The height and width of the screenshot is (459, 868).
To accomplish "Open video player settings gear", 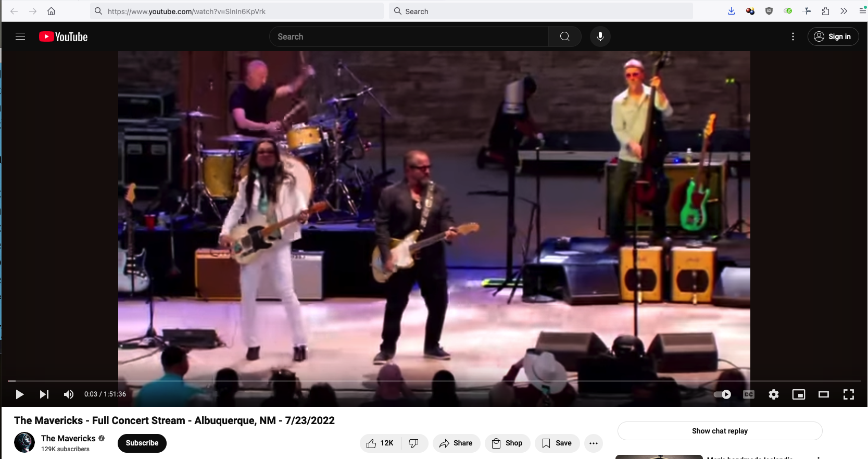I will (774, 394).
